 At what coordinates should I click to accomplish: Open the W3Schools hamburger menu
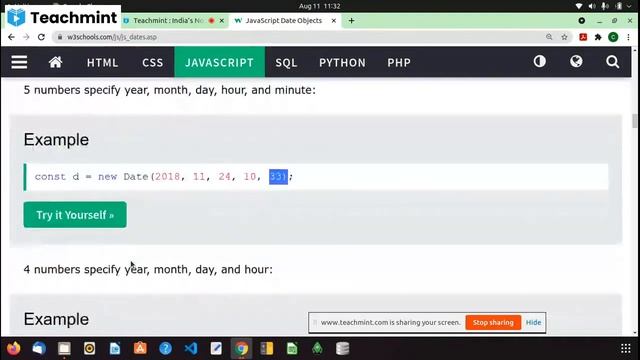tap(19, 62)
